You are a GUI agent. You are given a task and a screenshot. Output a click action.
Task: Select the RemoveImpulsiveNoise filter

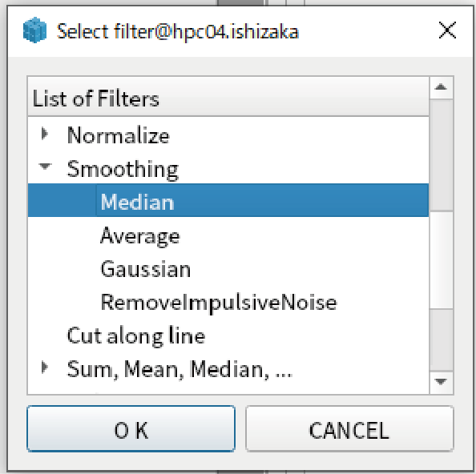tap(219, 303)
